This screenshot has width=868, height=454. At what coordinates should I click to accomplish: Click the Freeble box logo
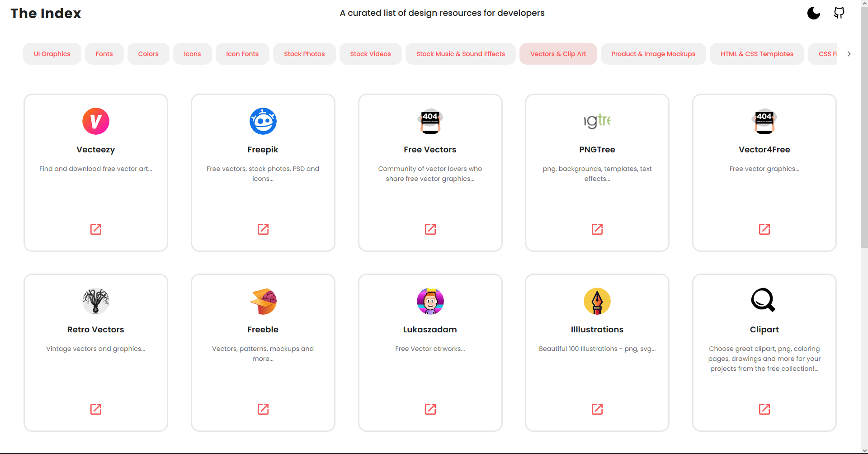263,301
